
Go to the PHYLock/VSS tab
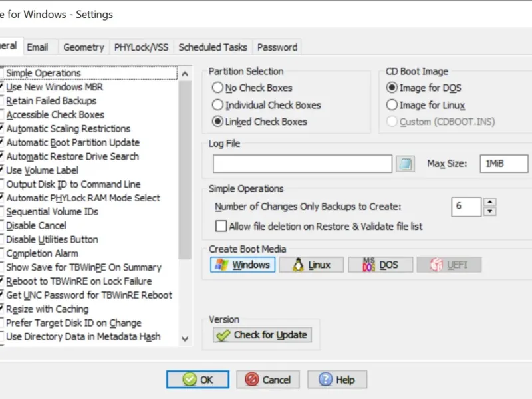(x=141, y=47)
